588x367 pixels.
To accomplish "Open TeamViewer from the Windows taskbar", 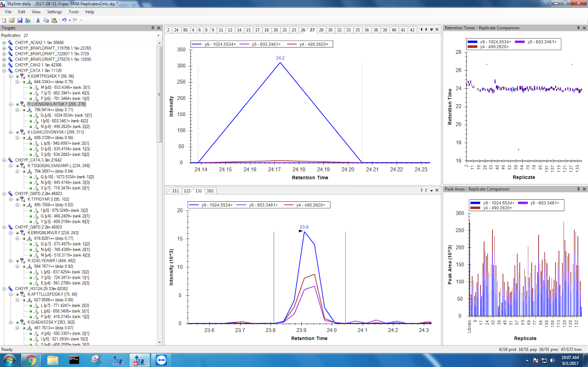I will pyautogui.click(x=160, y=360).
